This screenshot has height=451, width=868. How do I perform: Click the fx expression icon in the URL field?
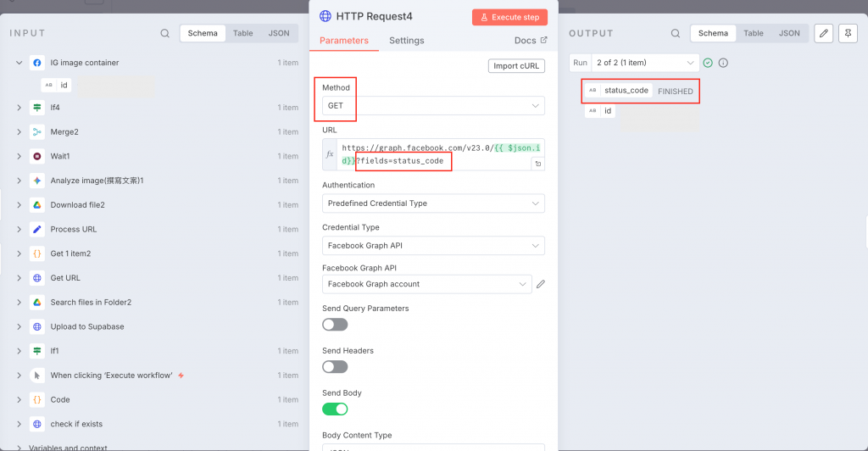coord(330,154)
